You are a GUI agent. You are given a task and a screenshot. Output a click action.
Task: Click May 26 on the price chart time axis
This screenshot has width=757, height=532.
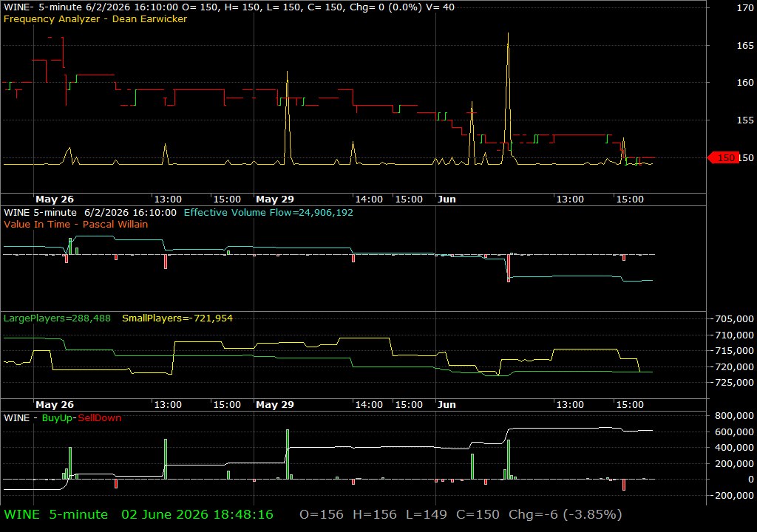click(55, 199)
